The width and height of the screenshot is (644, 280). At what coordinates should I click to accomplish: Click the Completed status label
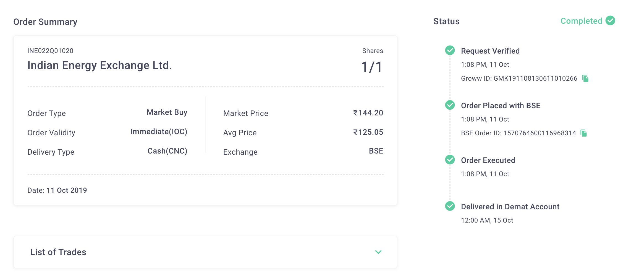pyautogui.click(x=581, y=21)
